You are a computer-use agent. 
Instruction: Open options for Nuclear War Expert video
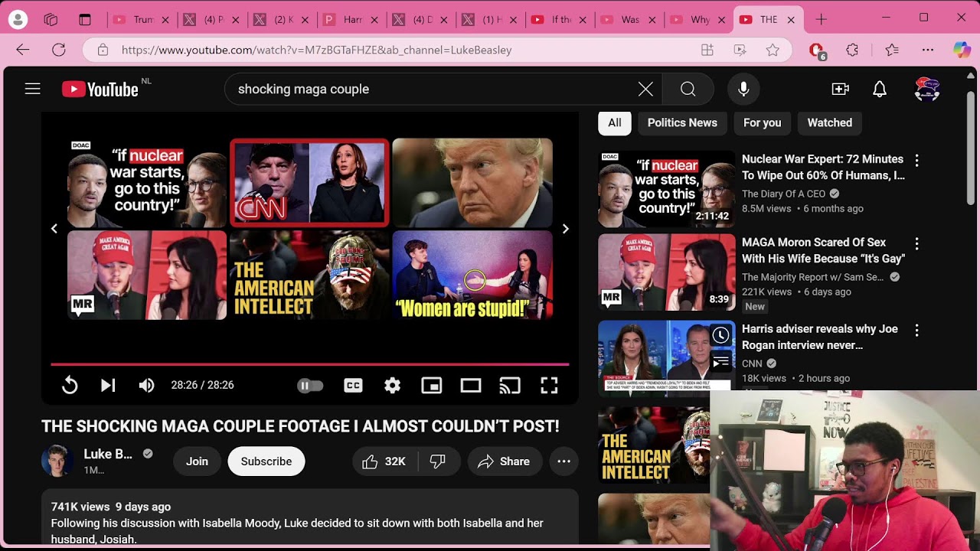(916, 160)
